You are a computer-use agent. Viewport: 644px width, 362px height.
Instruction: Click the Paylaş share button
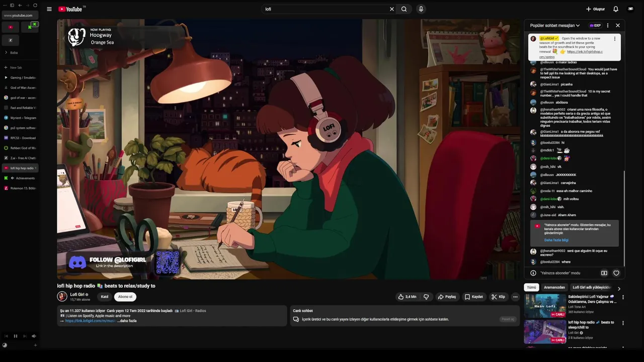point(447,297)
